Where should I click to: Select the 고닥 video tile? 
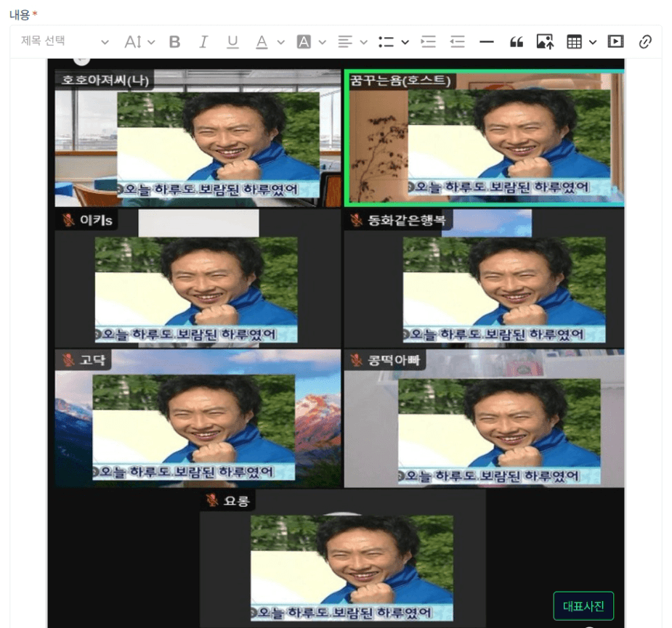[x=198, y=418]
